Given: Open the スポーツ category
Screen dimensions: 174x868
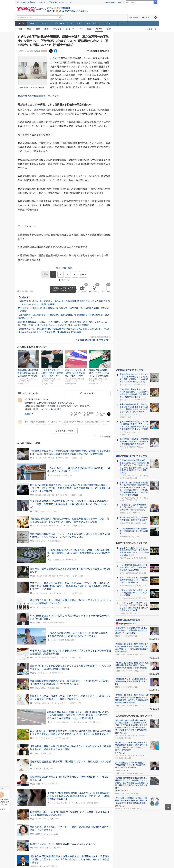Looking at the screenshot, I should [70, 29].
